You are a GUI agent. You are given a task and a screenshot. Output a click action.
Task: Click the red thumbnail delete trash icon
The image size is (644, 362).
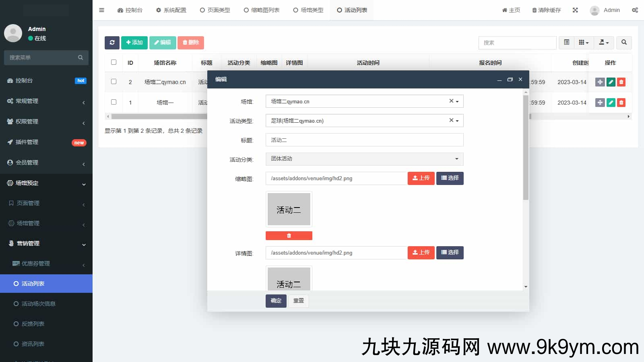(x=289, y=236)
